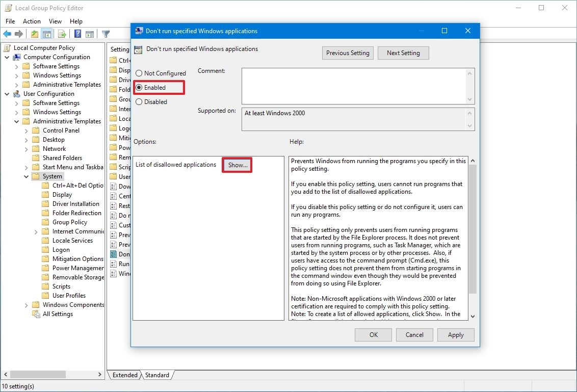
Task: Expand the Control Panel tree node
Action: (26, 130)
